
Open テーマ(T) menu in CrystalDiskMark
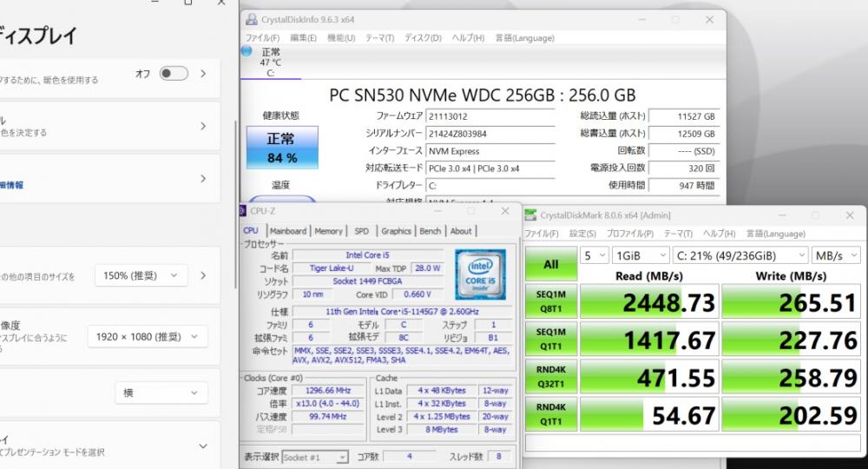pos(678,234)
